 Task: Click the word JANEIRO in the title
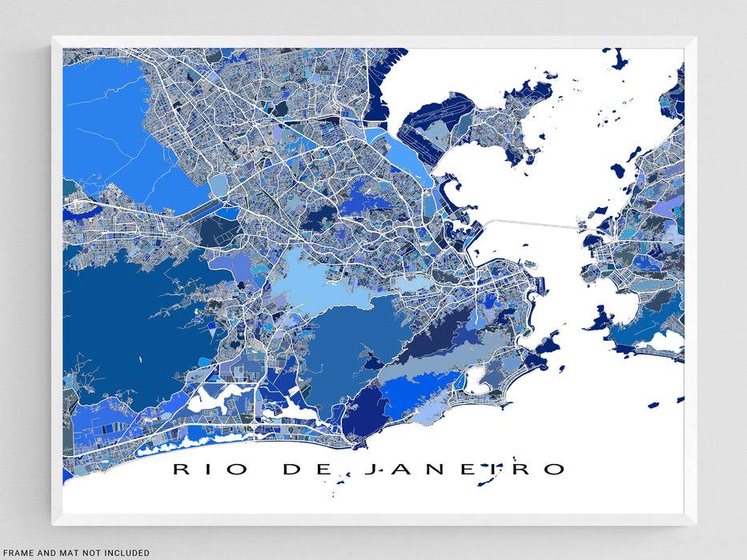point(464,470)
